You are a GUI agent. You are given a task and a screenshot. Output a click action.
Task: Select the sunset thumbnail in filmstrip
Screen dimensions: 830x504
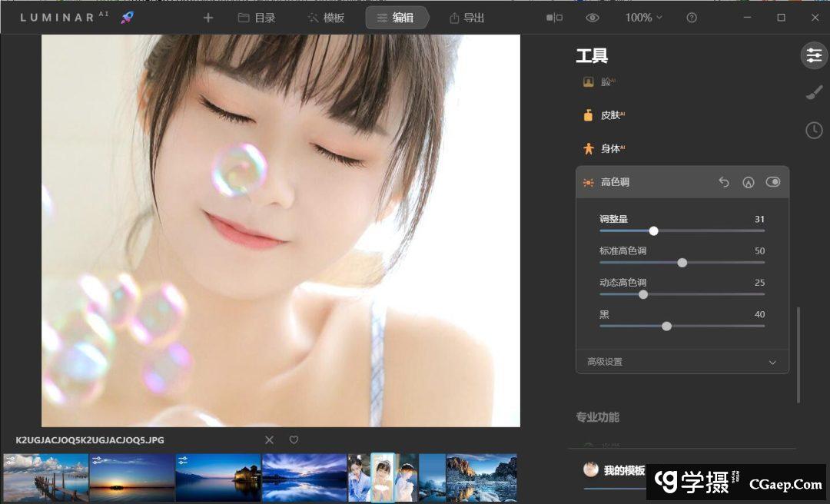132,478
